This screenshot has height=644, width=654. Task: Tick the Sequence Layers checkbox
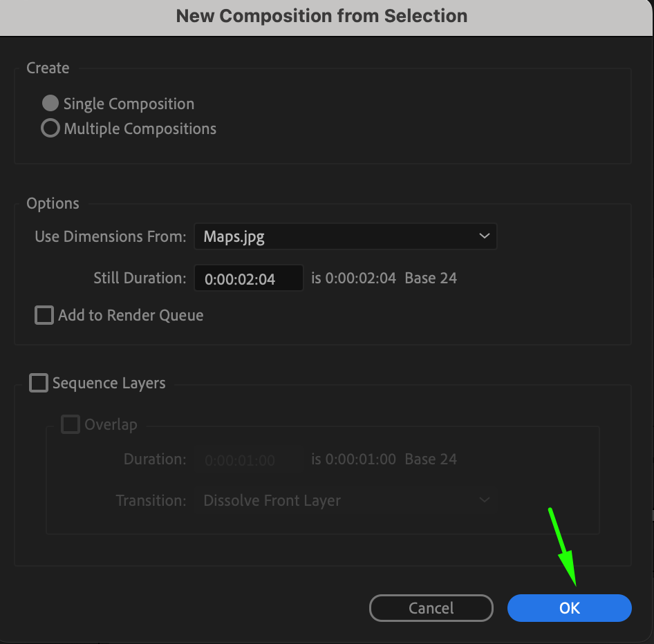click(x=39, y=383)
